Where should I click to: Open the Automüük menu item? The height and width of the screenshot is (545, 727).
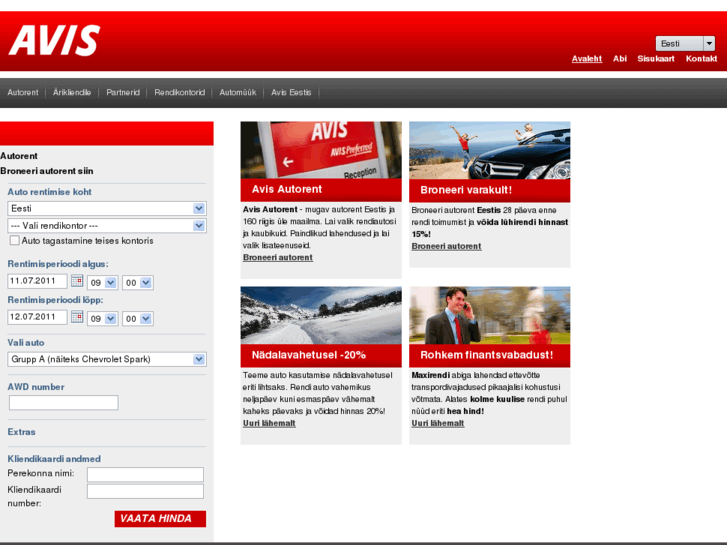[238, 92]
